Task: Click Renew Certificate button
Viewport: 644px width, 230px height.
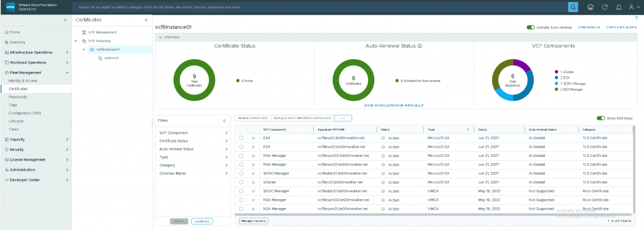Action: click(x=253, y=118)
